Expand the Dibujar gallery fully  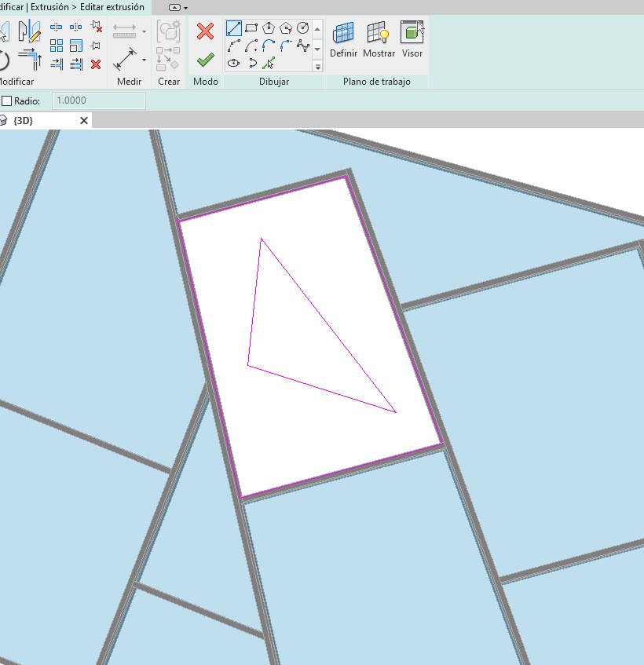(x=317, y=67)
